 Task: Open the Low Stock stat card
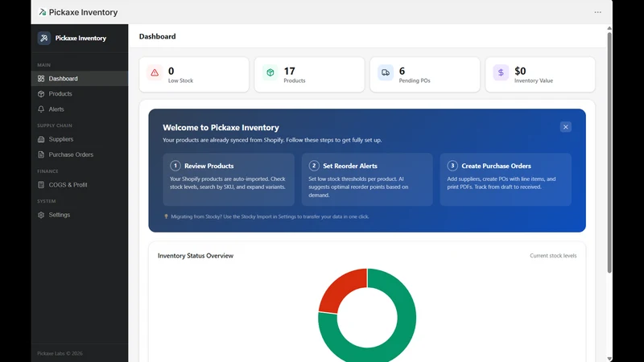[x=194, y=75]
